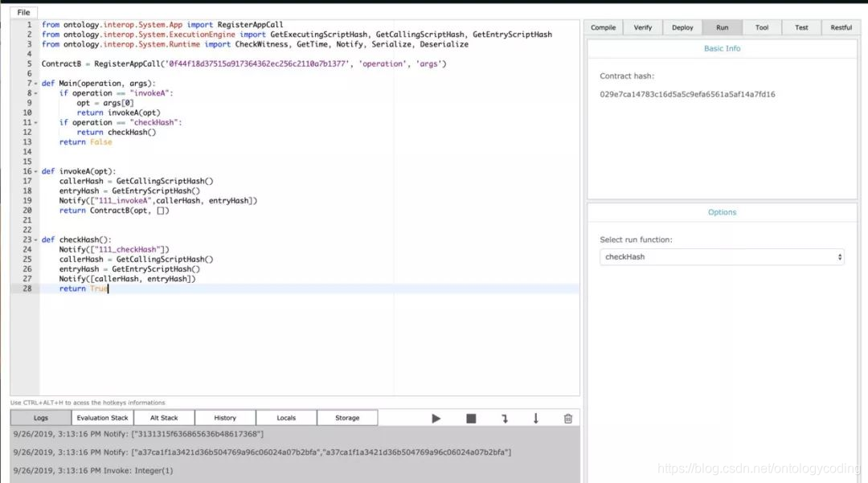Click line number 1 in the gutter

coord(30,25)
